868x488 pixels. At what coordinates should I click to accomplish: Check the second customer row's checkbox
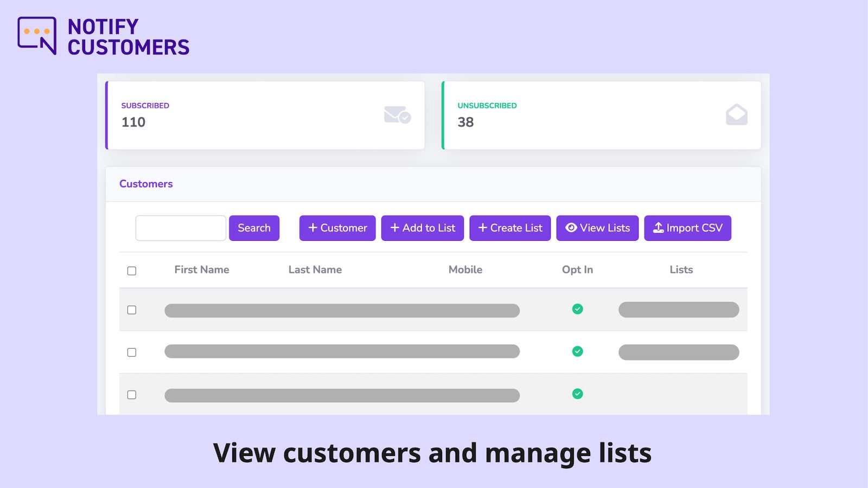[x=132, y=351]
